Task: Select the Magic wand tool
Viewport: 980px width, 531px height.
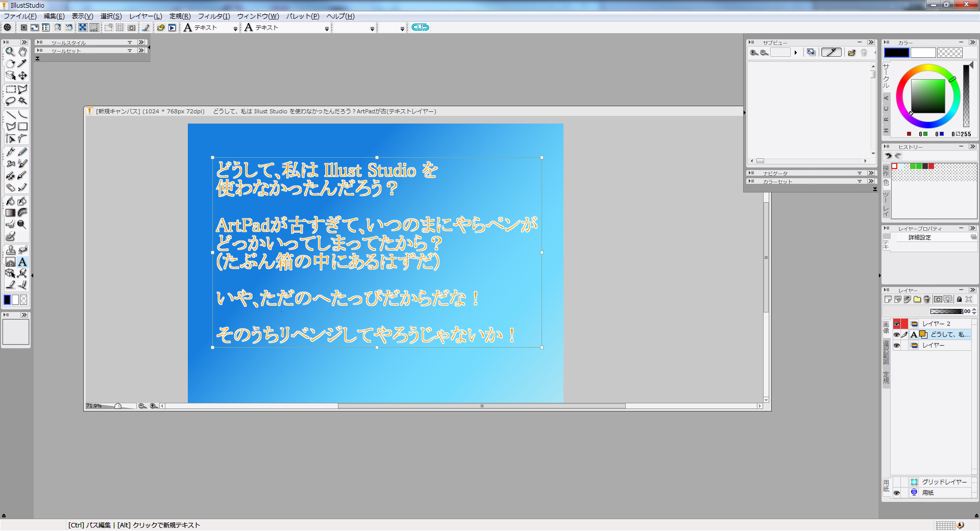Action: tap(22, 101)
